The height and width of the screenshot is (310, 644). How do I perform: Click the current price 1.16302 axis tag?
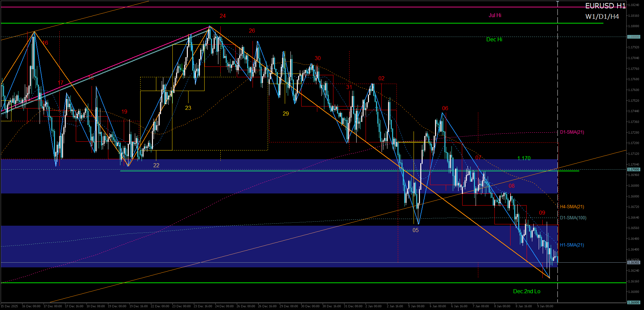(634, 263)
